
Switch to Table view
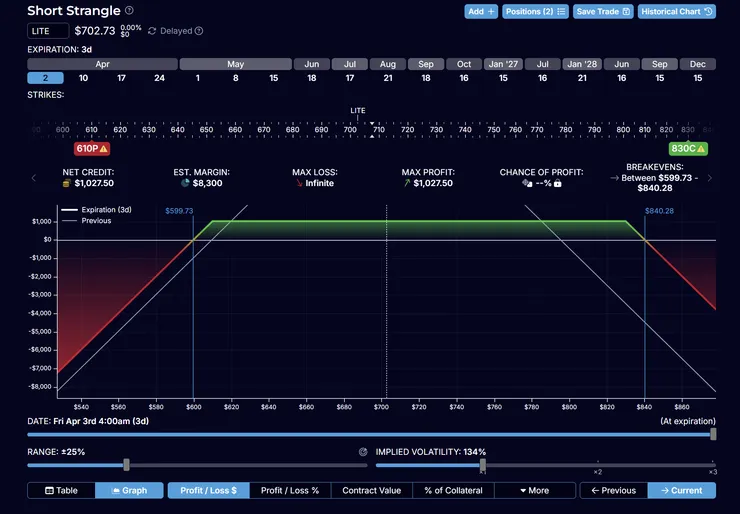pos(61,490)
